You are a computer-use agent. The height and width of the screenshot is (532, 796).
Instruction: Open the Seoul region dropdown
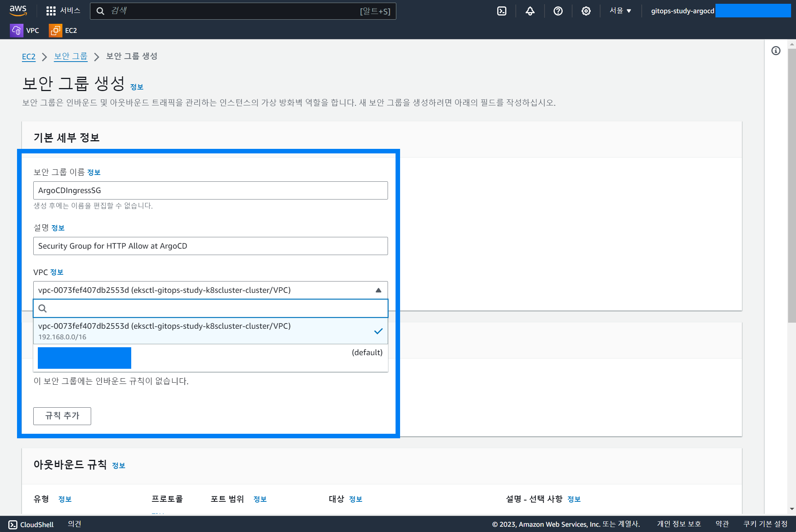[x=620, y=11]
